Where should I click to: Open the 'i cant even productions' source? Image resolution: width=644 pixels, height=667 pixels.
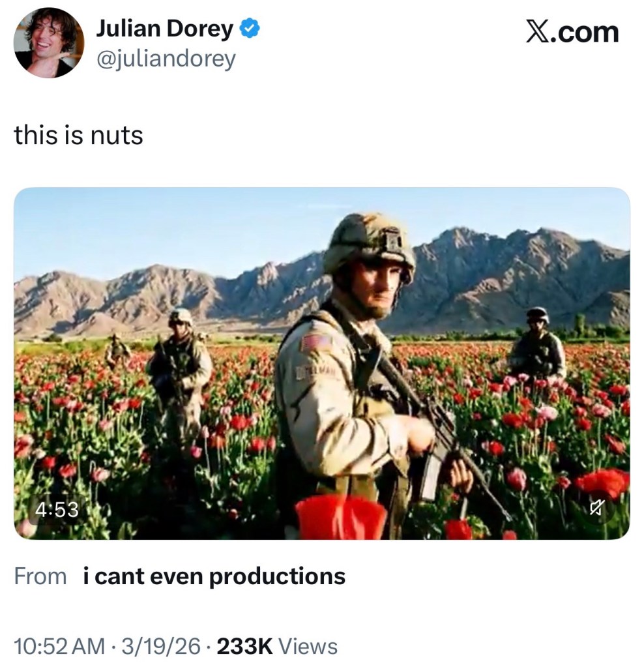click(214, 576)
